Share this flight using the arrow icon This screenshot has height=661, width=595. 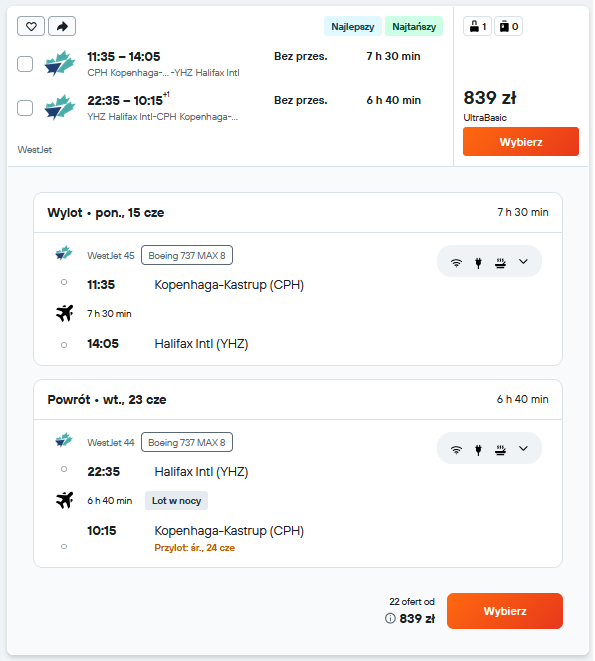pyautogui.click(x=62, y=26)
